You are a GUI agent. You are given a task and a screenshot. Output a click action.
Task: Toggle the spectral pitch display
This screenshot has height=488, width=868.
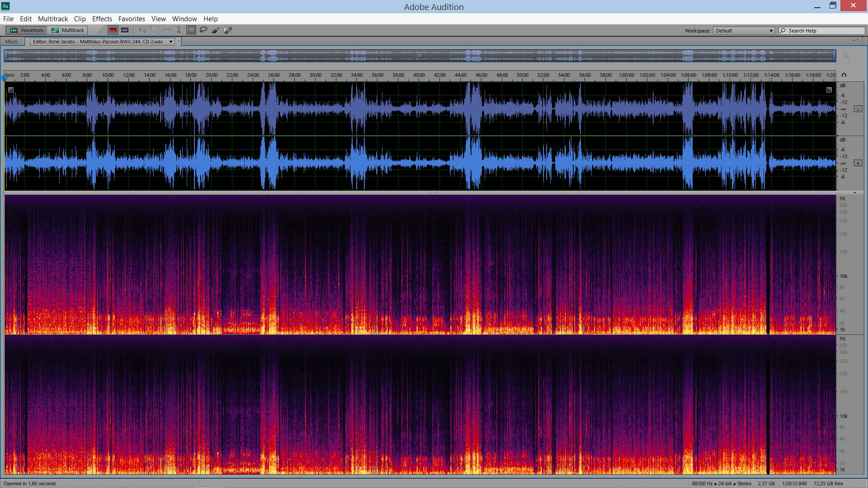coord(125,30)
